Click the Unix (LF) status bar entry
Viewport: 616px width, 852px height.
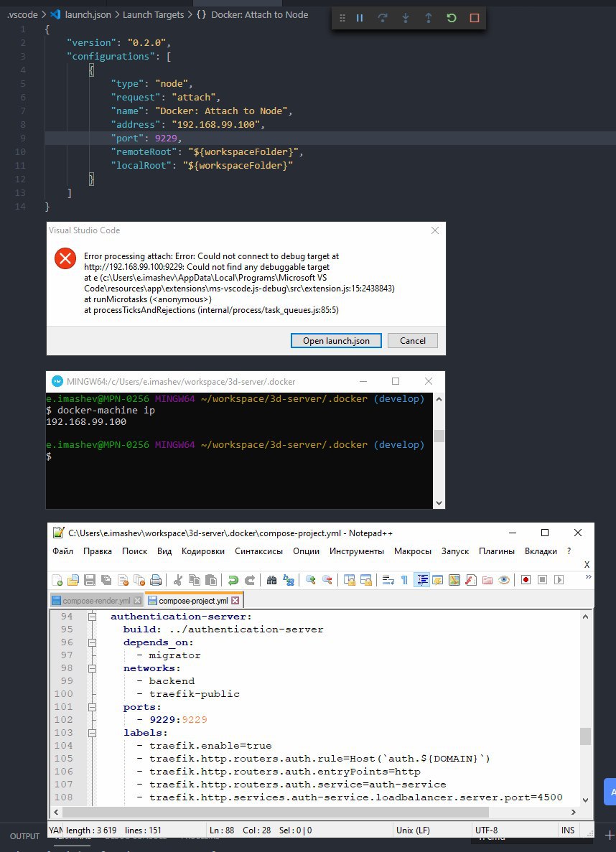(x=413, y=830)
